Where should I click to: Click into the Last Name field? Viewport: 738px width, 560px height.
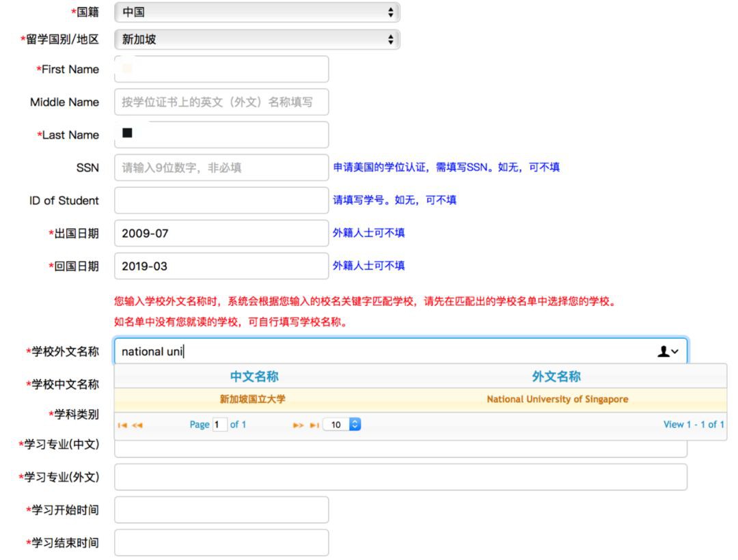coord(221,135)
